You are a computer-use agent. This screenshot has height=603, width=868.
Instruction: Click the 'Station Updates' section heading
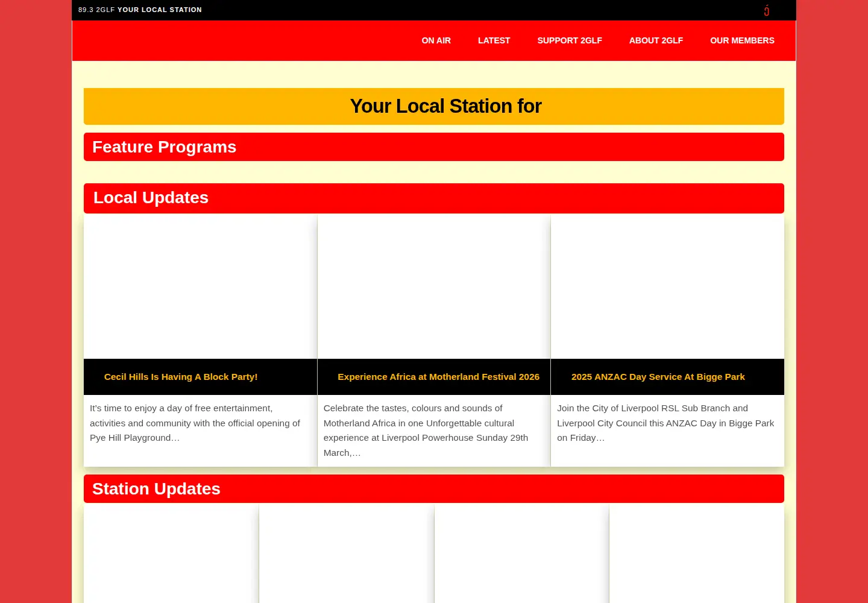pos(156,489)
